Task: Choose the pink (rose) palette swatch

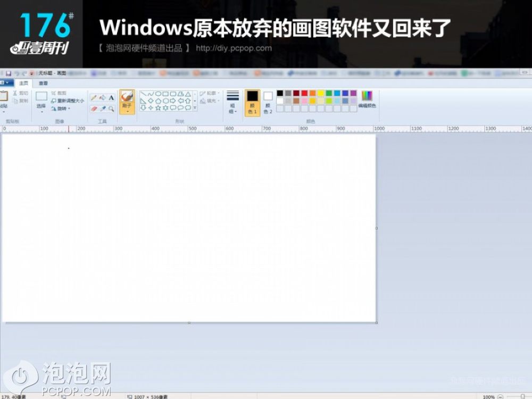Action: click(x=304, y=101)
